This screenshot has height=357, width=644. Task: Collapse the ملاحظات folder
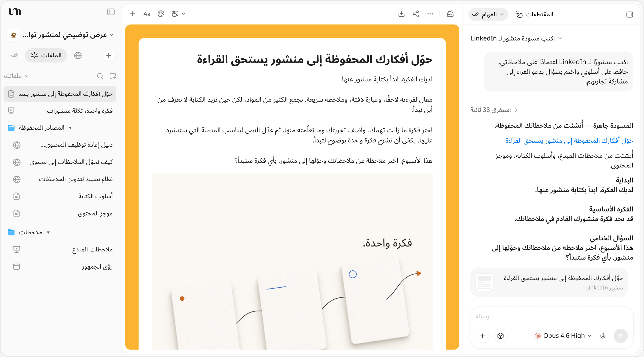48,232
